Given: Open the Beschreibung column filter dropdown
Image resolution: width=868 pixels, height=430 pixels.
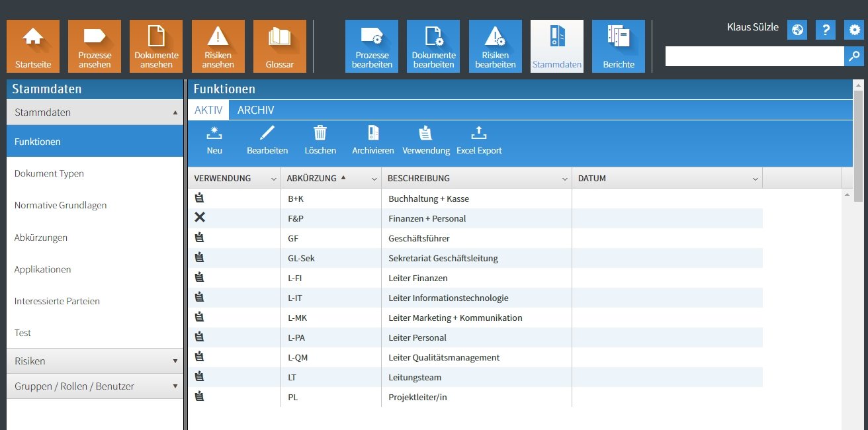Looking at the screenshot, I should coord(565,179).
